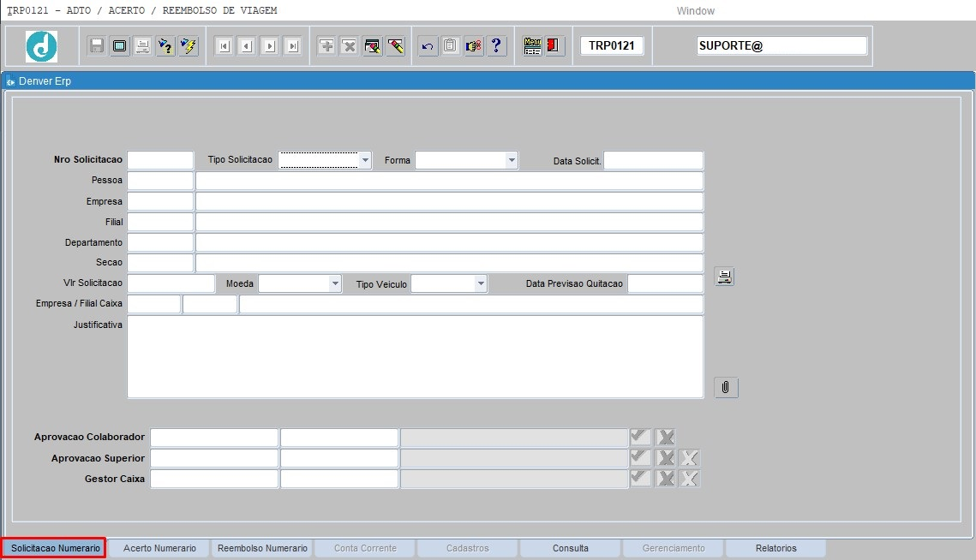Click the Print icon in top toolbar
This screenshot has width=976, height=560.
pyautogui.click(x=142, y=46)
